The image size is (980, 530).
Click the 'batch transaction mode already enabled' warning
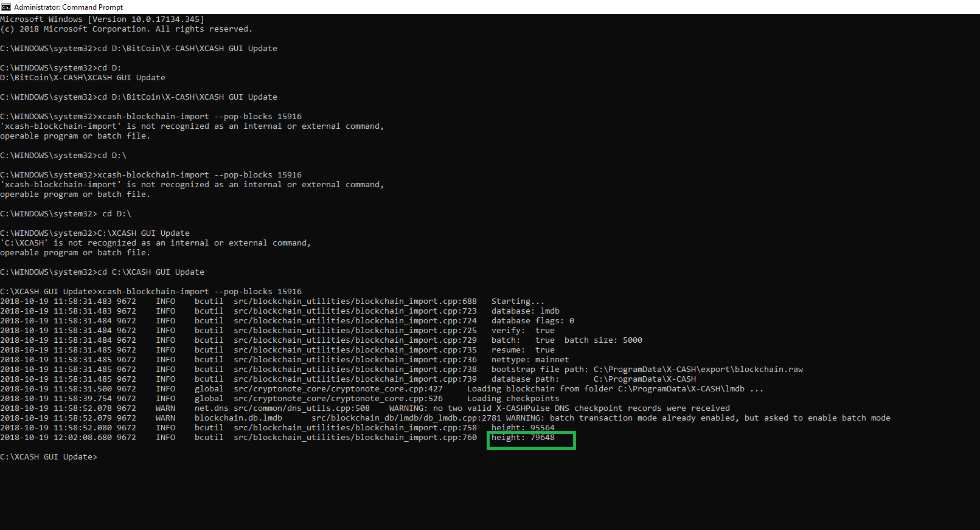point(698,418)
